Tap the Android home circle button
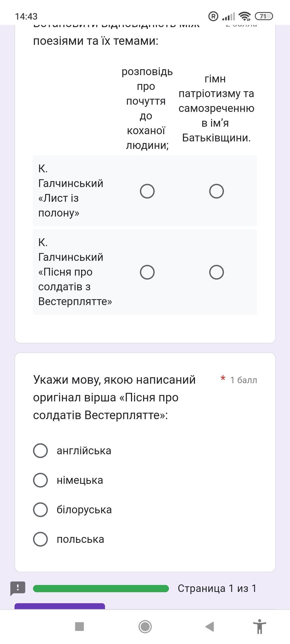 145,627
